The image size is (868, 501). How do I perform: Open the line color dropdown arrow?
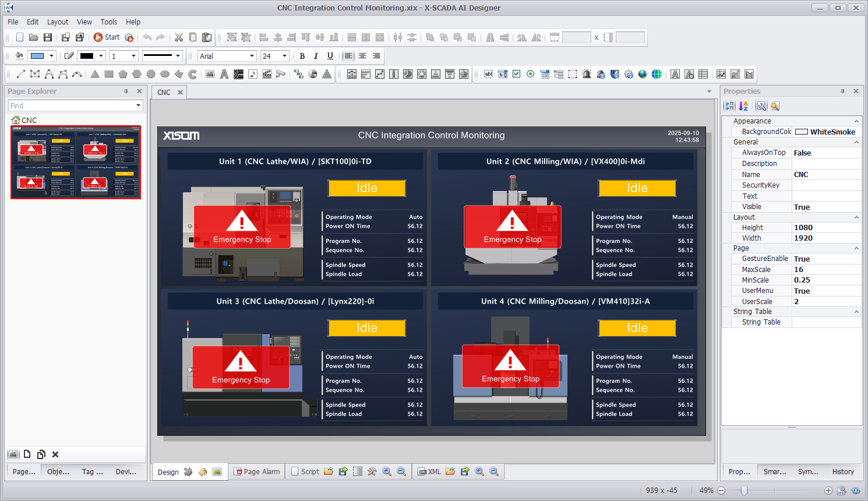click(101, 56)
